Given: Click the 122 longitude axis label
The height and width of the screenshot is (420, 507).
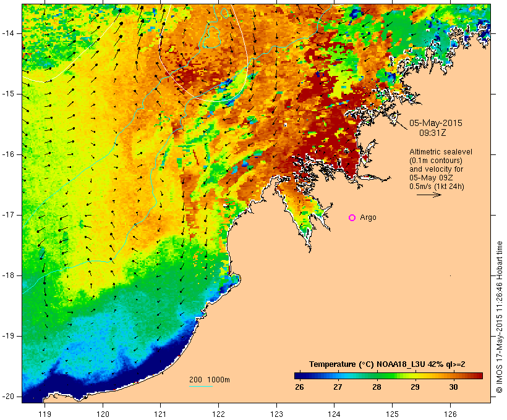Looking at the screenshot, I should coord(219,414).
